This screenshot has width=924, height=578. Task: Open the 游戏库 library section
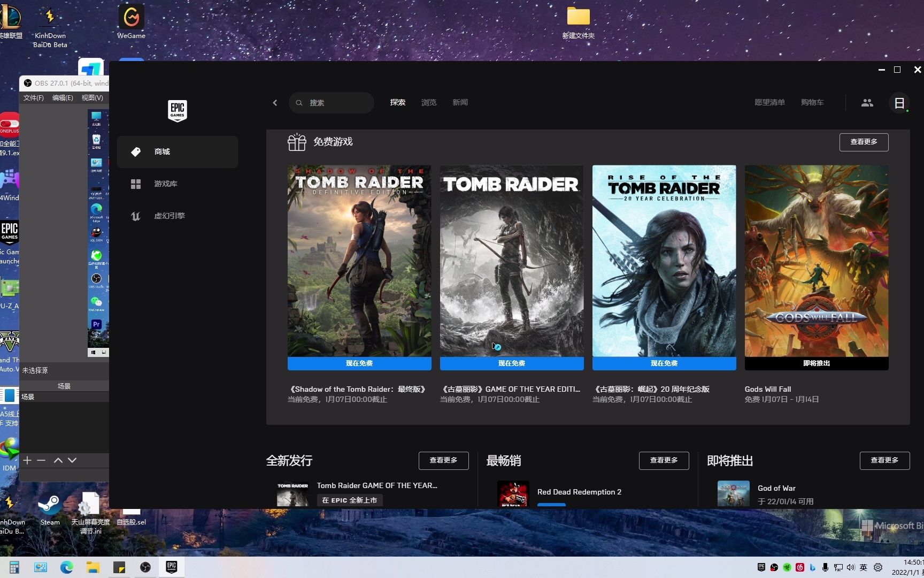(178, 184)
